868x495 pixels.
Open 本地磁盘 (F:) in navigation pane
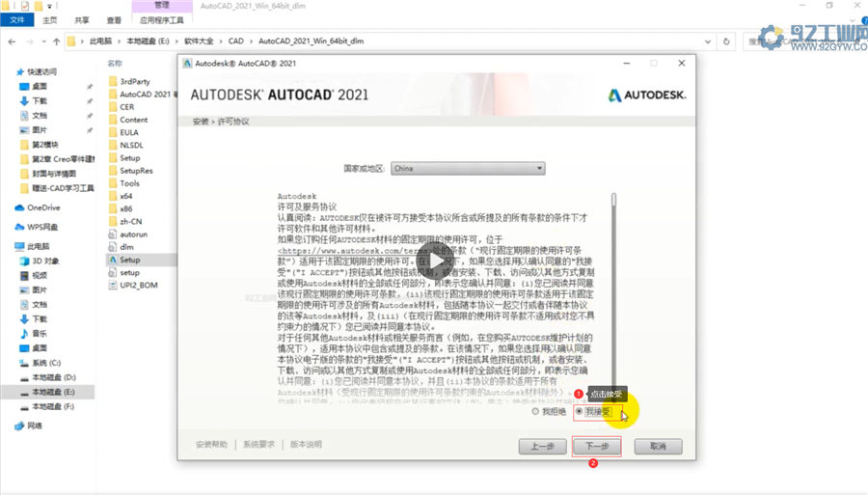click(x=53, y=406)
